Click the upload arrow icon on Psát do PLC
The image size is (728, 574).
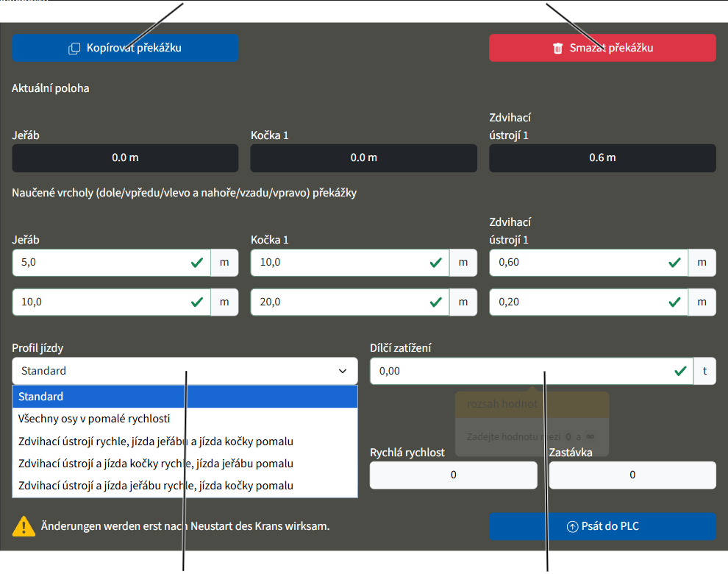[572, 527]
